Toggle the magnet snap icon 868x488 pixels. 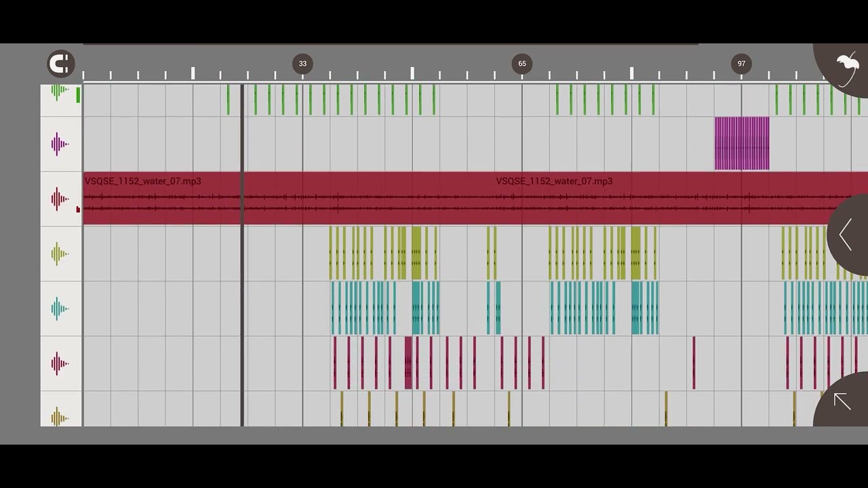(60, 64)
